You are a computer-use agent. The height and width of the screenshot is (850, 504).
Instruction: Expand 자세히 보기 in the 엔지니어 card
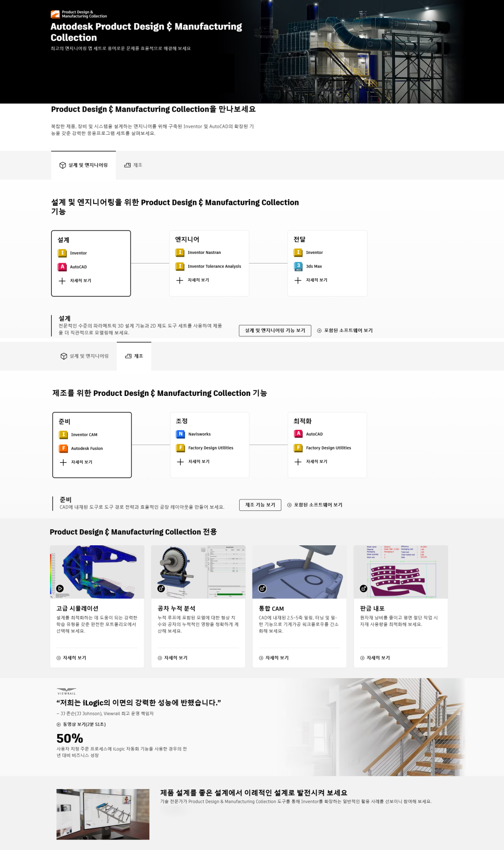pyautogui.click(x=193, y=280)
